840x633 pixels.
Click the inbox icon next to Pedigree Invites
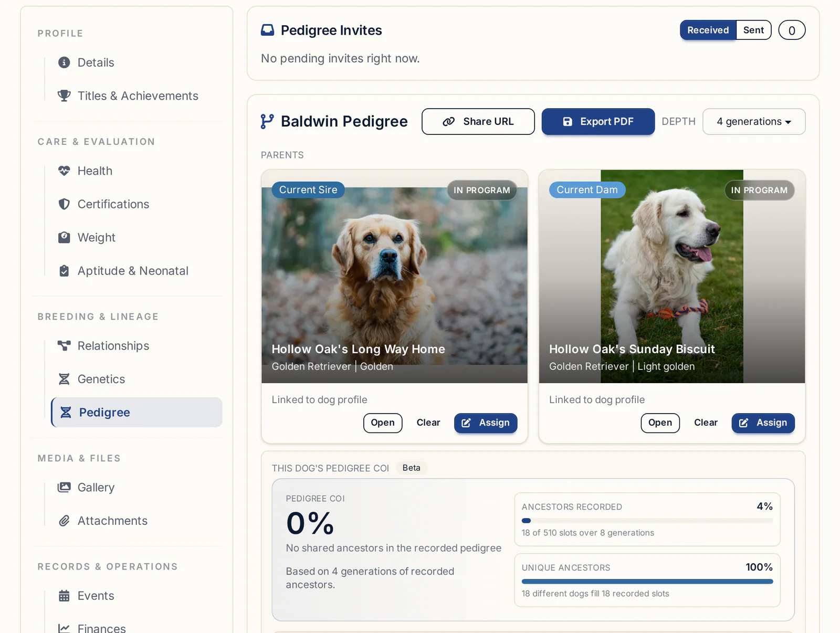click(268, 30)
